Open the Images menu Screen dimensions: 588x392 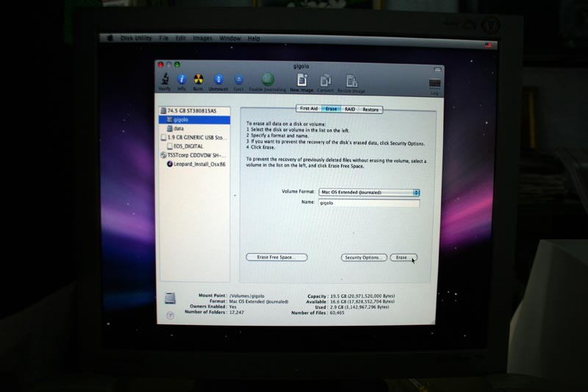click(x=203, y=38)
